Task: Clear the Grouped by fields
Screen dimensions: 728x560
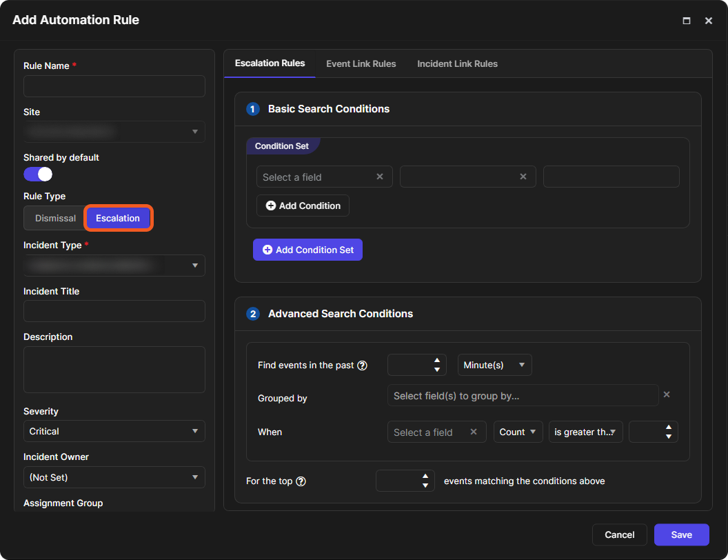Action: [x=667, y=394]
